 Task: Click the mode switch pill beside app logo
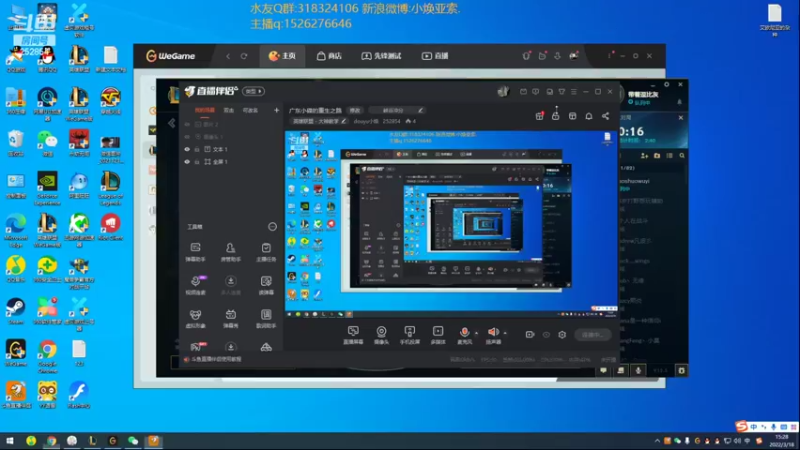click(253, 91)
